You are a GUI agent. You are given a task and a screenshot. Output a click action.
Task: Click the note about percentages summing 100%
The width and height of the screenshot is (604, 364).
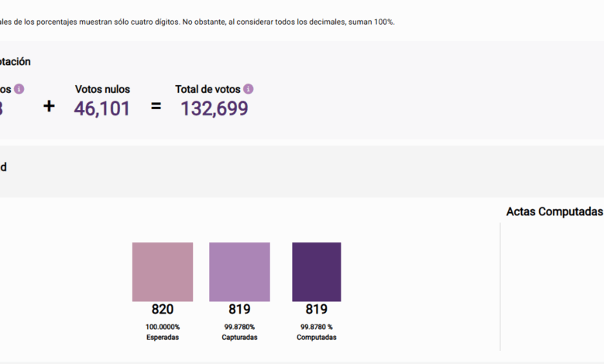(x=197, y=22)
